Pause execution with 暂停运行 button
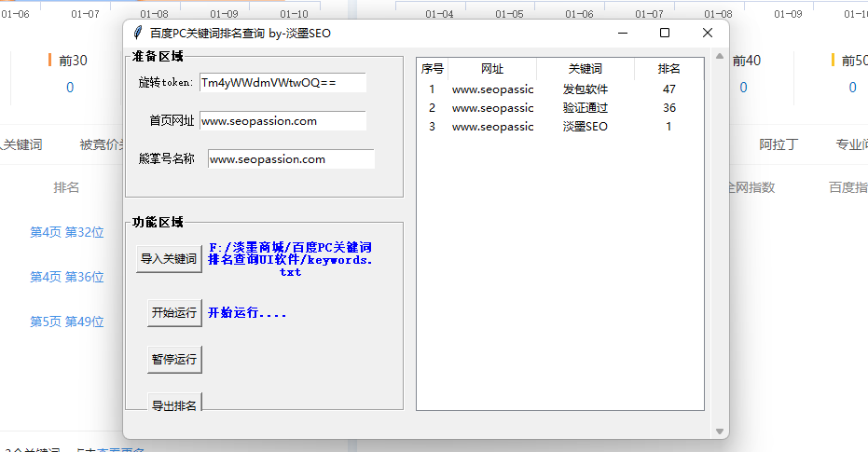 pyautogui.click(x=174, y=359)
